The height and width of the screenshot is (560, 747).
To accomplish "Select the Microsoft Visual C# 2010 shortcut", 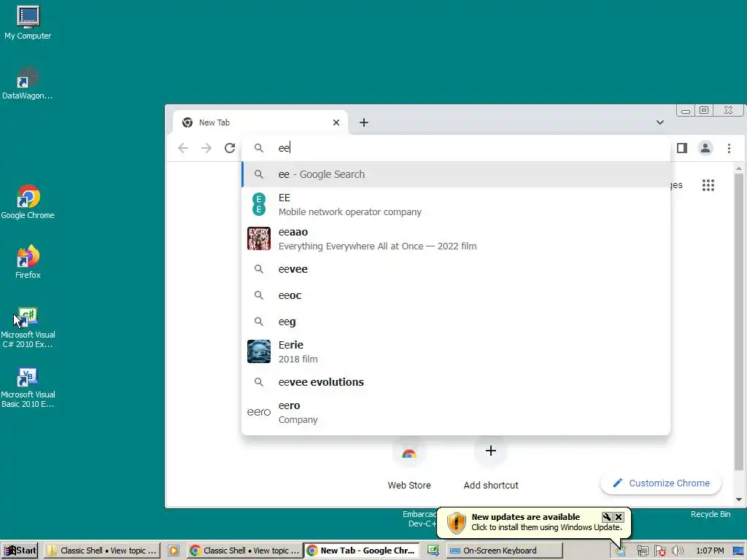I will pos(28,327).
